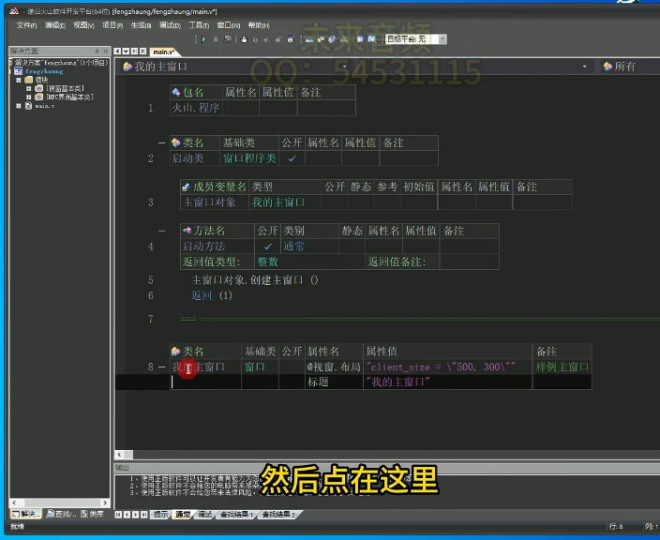
Task: Open the 调试 menu in the menu bar
Action: tap(170, 25)
